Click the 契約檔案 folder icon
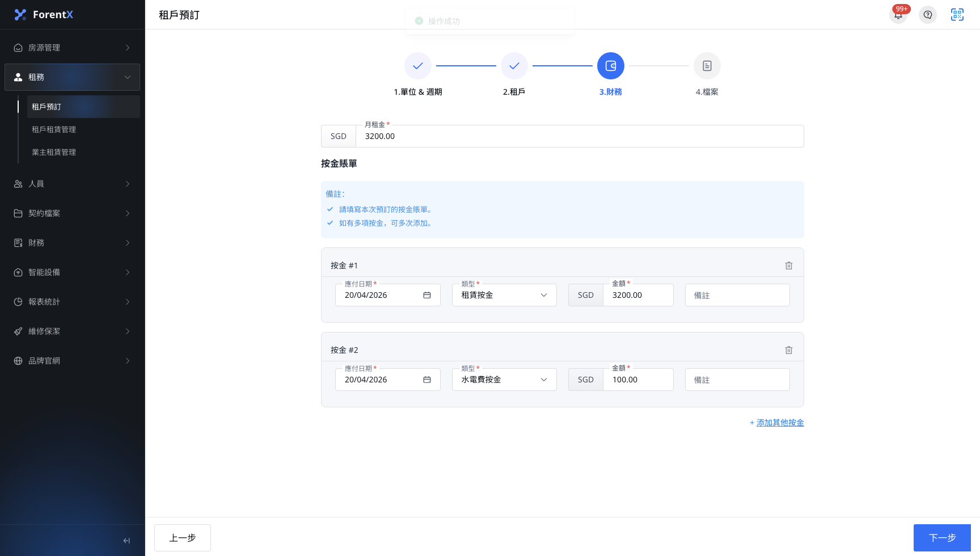This screenshot has height=556, width=980. point(18,213)
